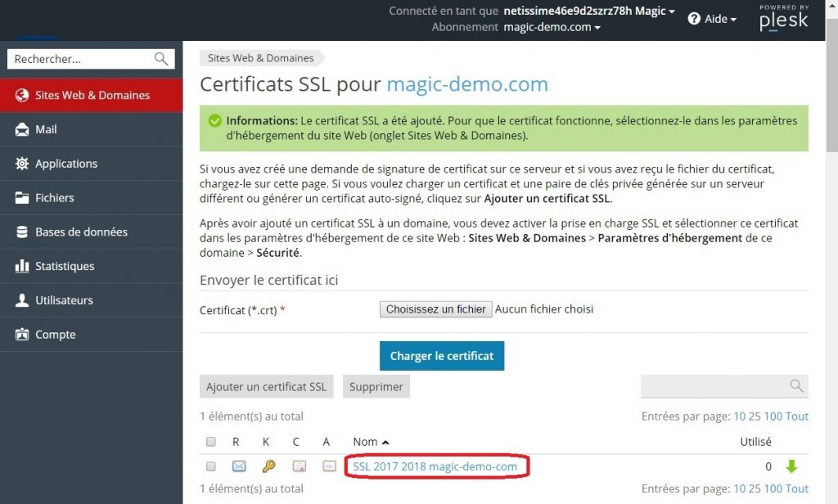Click the Bases de données icon
This screenshot has width=838, height=504.
(x=22, y=232)
